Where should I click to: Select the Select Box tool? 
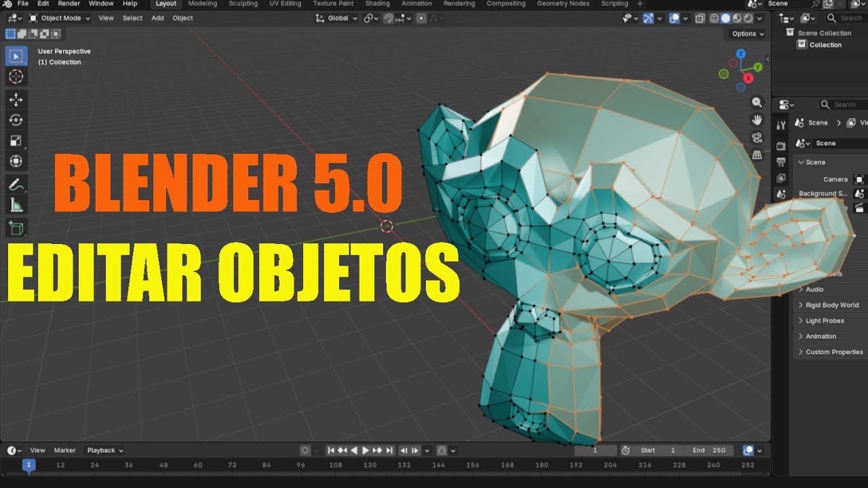(16, 56)
